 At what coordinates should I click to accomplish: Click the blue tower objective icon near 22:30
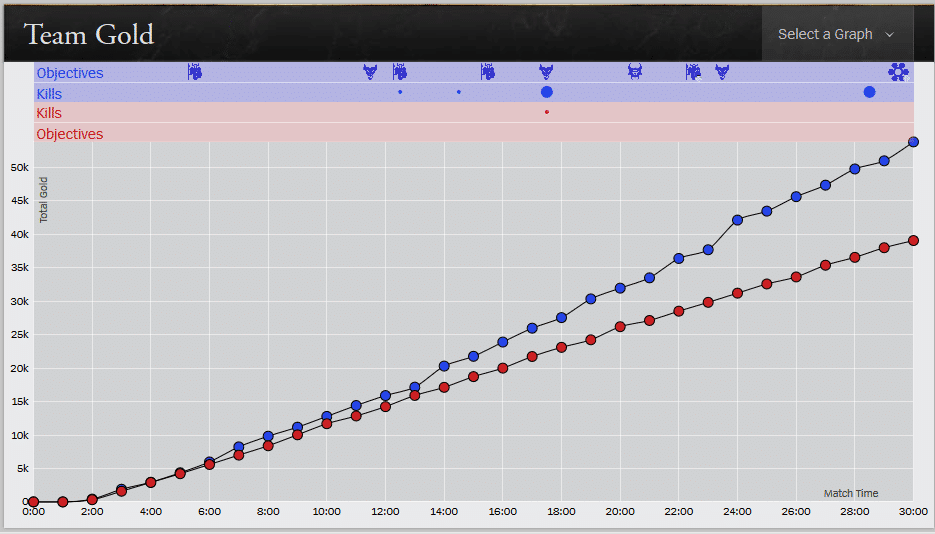click(x=693, y=72)
